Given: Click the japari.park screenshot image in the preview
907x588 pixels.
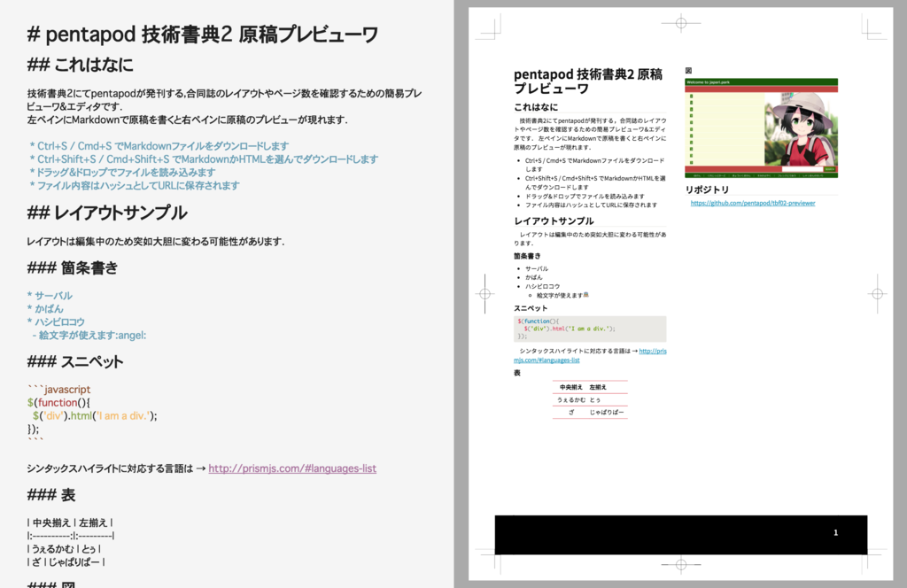Looking at the screenshot, I should coord(761,128).
